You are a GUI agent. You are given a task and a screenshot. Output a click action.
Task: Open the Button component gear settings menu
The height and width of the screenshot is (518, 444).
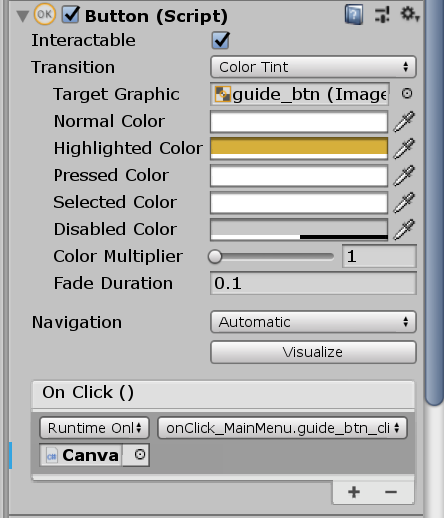(410, 15)
